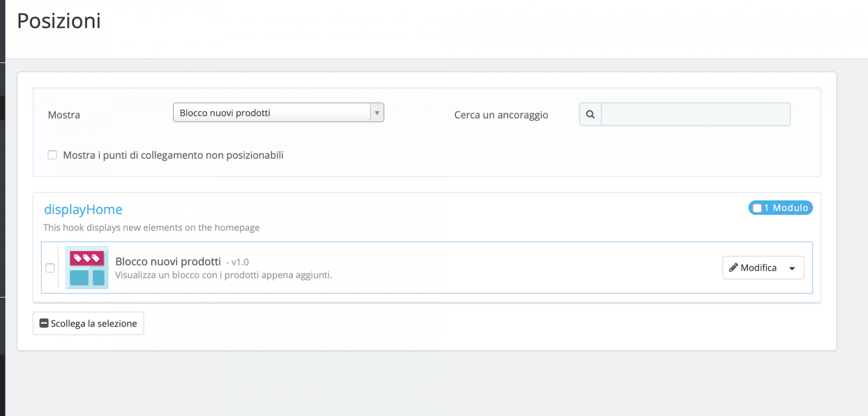Click the Blocco nuovi prodotti module icon

pyautogui.click(x=87, y=268)
